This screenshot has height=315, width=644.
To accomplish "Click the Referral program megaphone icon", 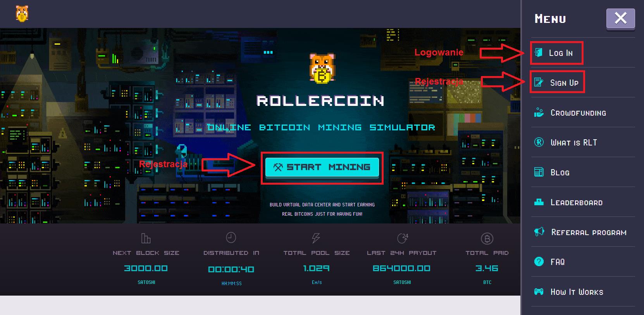I will tap(539, 232).
